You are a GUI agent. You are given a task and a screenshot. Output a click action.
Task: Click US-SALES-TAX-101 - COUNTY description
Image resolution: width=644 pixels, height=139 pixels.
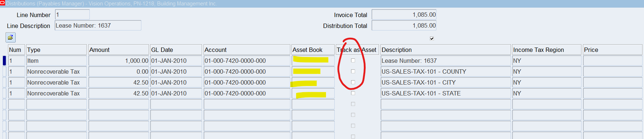point(446,71)
